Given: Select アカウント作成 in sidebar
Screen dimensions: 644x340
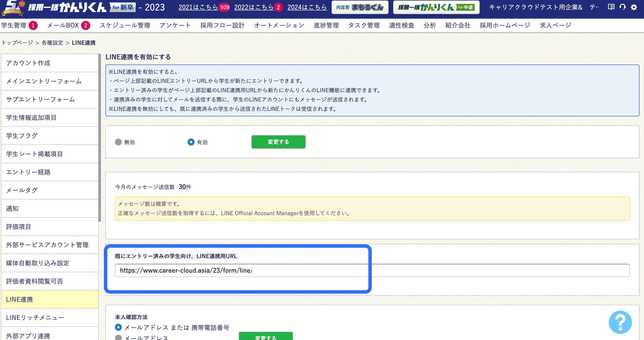Looking at the screenshot, I should (50, 63).
